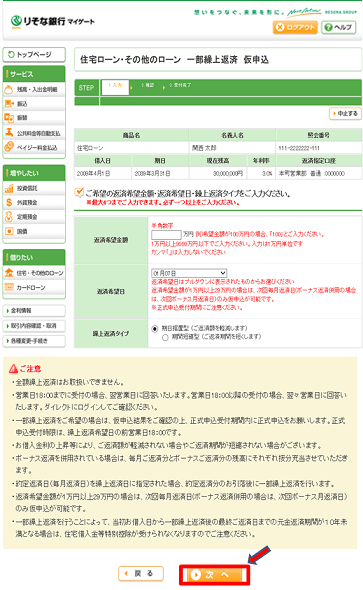Click the 3.受付完了 step label

[x=180, y=85]
